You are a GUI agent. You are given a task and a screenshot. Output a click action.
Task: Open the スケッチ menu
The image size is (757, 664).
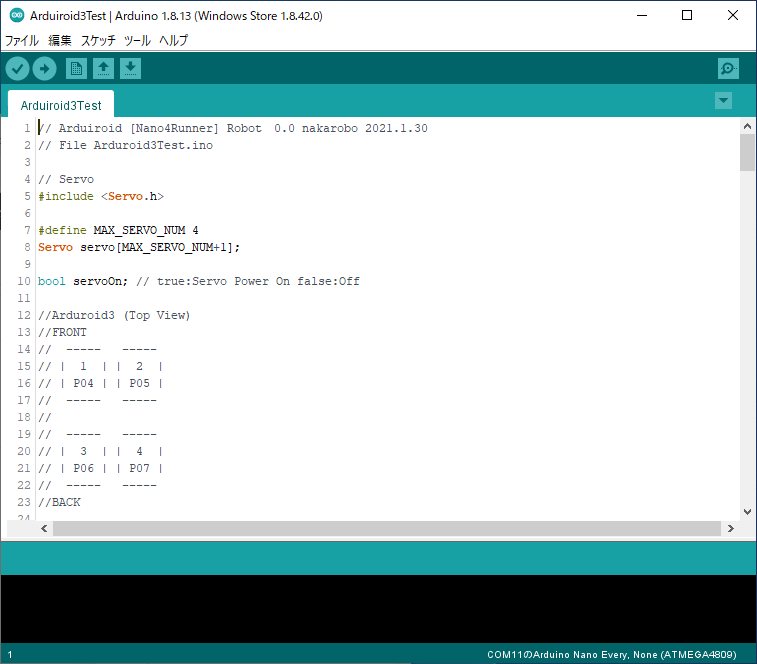pos(98,41)
